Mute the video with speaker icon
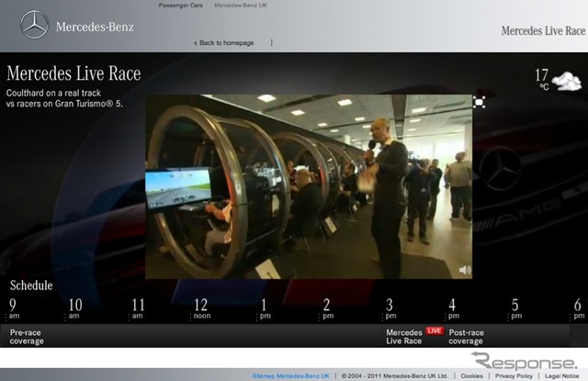Viewport: 588px width, 381px height. tap(465, 270)
